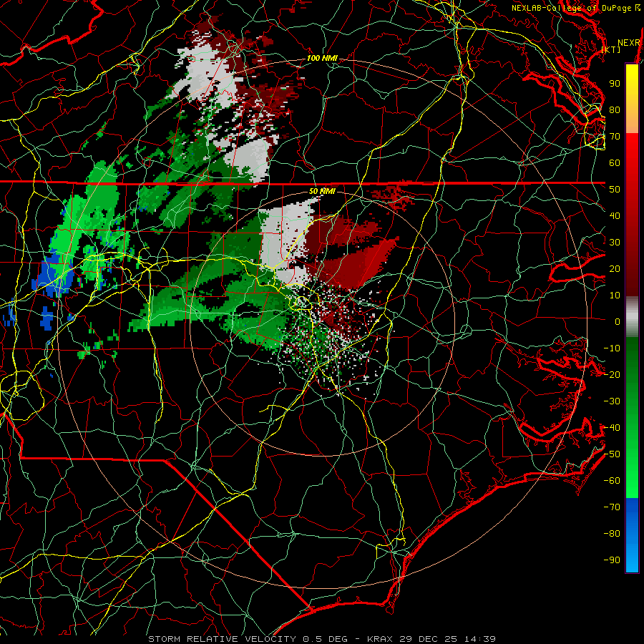Click the 20 value on the velocity scale

click(615, 268)
